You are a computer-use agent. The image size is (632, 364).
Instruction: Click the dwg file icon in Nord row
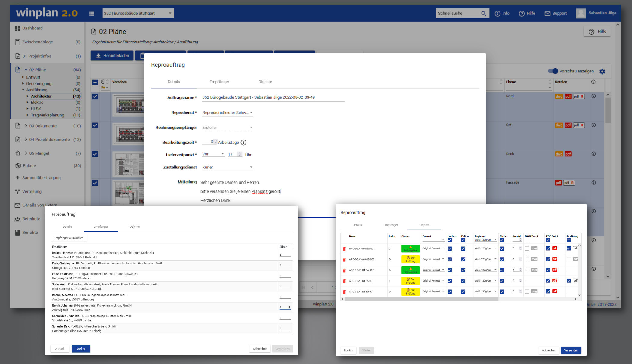559,96
